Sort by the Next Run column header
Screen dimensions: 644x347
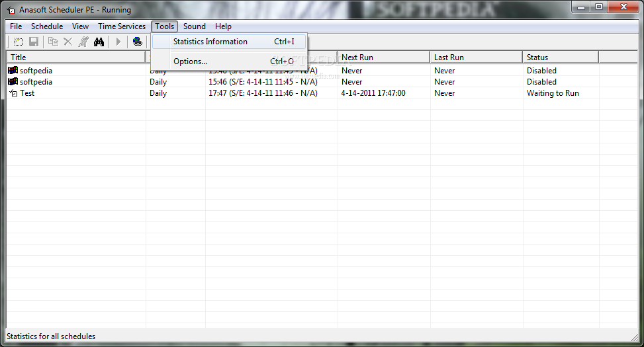(383, 58)
